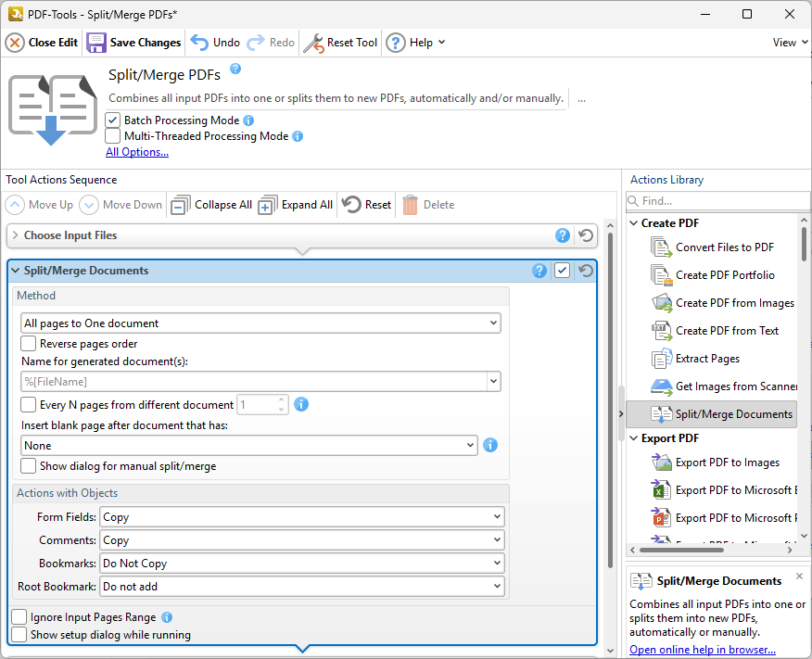Image resolution: width=812 pixels, height=659 pixels.
Task: Click the Close Edit icon
Action: [15, 43]
